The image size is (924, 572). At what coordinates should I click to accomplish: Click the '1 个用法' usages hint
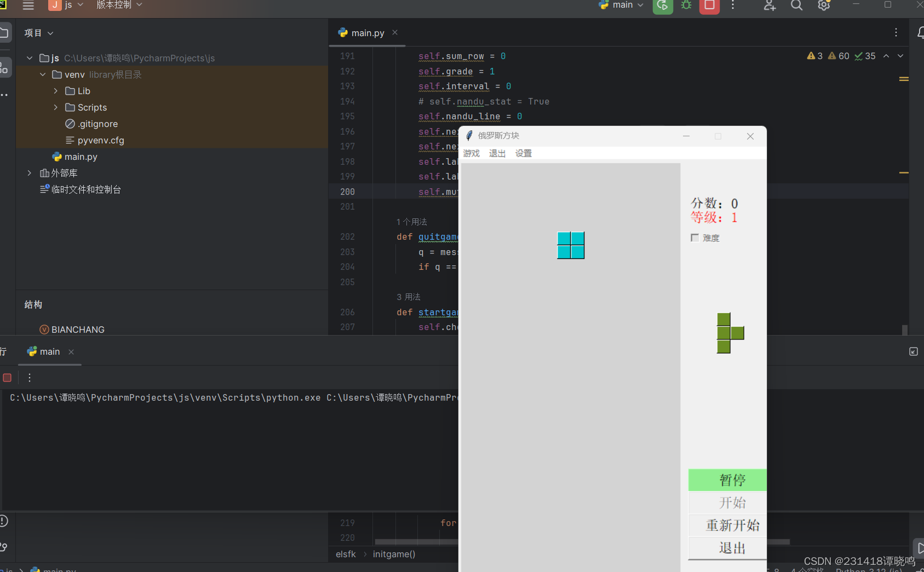click(412, 222)
